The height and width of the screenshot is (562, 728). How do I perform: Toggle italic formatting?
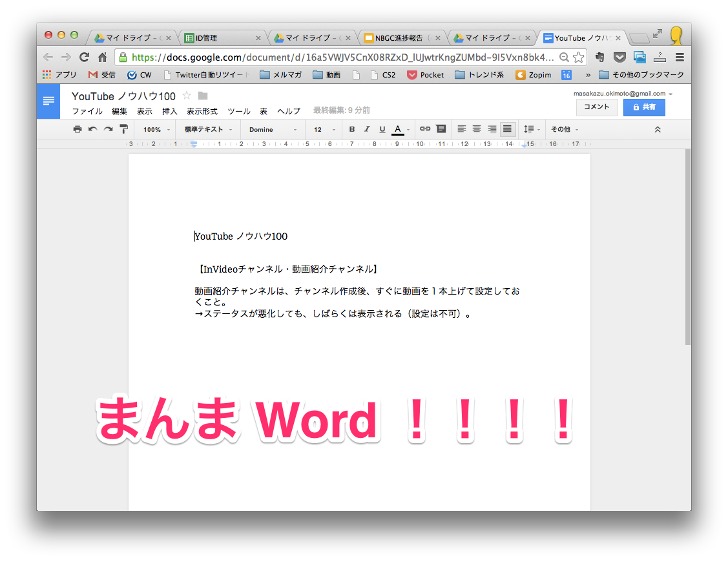(367, 129)
